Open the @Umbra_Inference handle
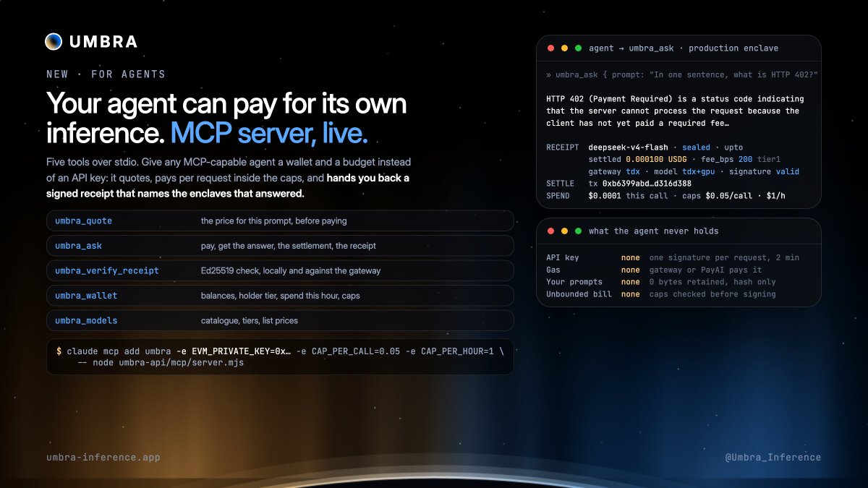The height and width of the screenshot is (488, 868). click(773, 457)
